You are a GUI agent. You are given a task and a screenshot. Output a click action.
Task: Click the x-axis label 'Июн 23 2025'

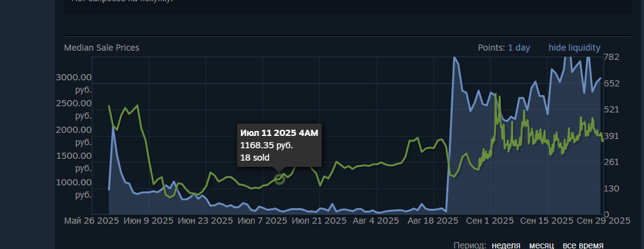tap(206, 221)
